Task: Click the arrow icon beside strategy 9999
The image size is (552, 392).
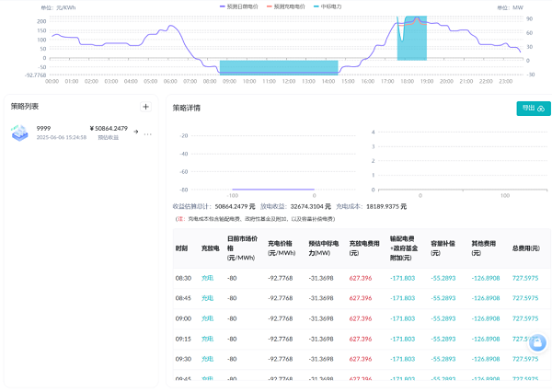Action: [x=135, y=132]
